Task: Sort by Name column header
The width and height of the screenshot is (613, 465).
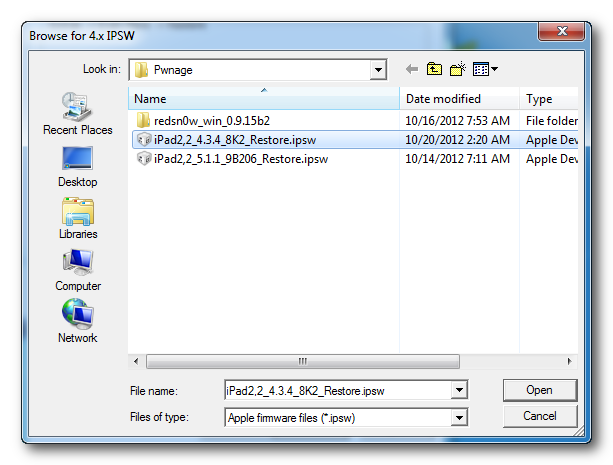Action: (263, 99)
